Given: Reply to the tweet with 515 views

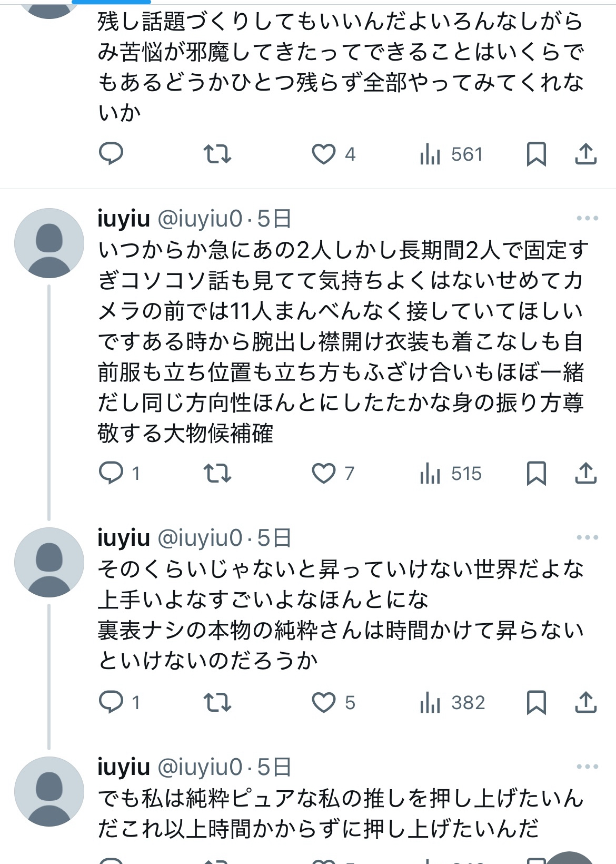Looking at the screenshot, I should [x=111, y=474].
